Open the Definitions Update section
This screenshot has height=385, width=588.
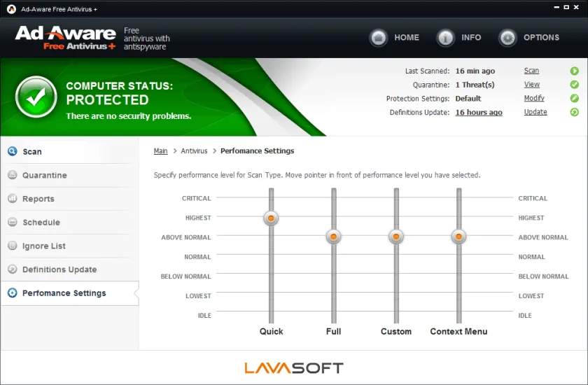[x=70, y=269]
